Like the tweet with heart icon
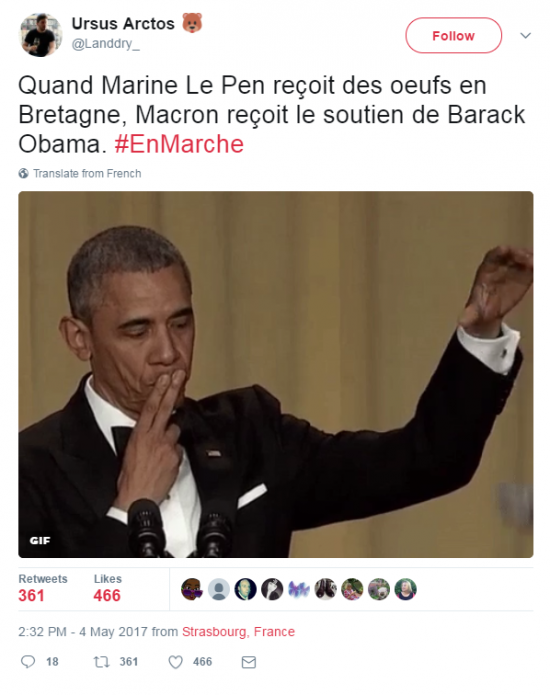 click(176, 662)
